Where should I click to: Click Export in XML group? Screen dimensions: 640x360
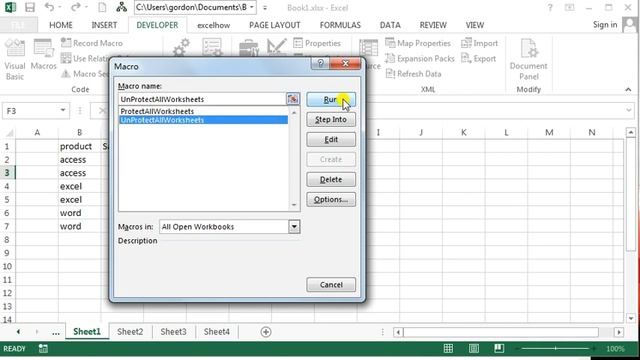tap(479, 58)
